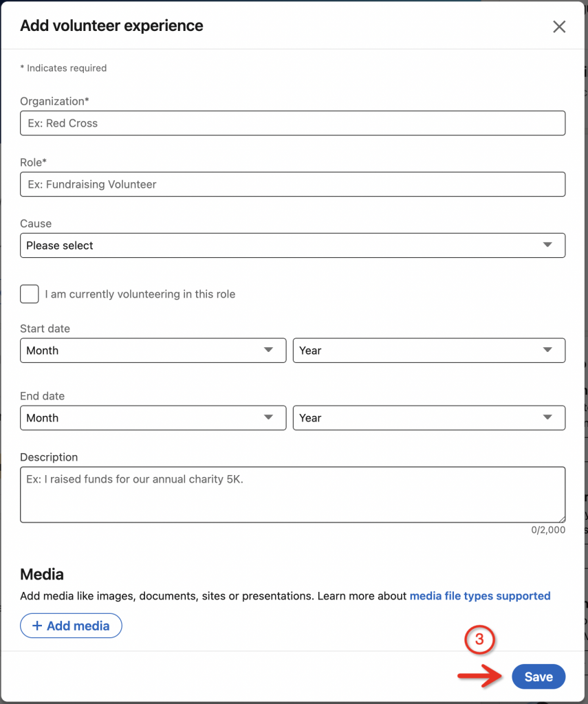Click the End date Year dropdown arrow
This screenshot has height=704, width=588.
click(x=547, y=418)
